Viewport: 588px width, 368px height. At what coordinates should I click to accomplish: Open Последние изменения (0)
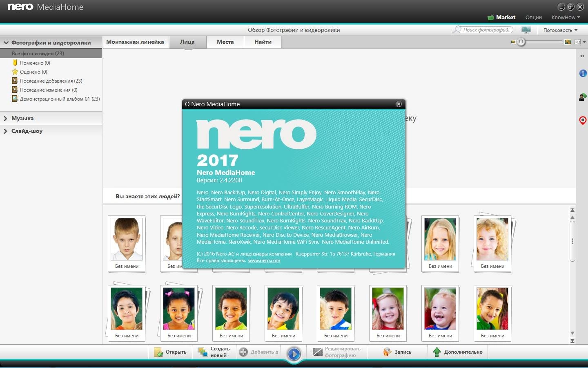click(45, 90)
